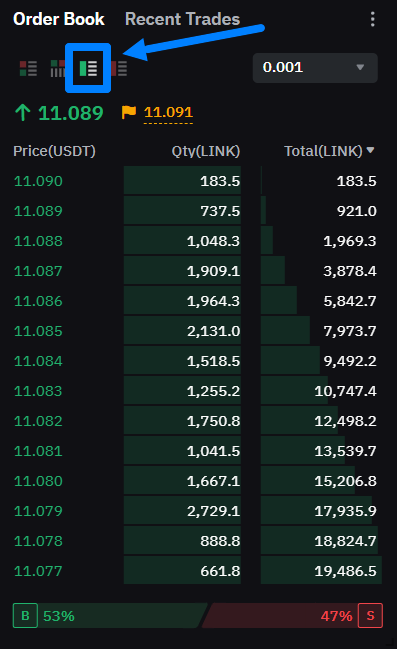397x649 pixels.
Task: Click cumulative total 3,878.4
Action: coord(350,271)
